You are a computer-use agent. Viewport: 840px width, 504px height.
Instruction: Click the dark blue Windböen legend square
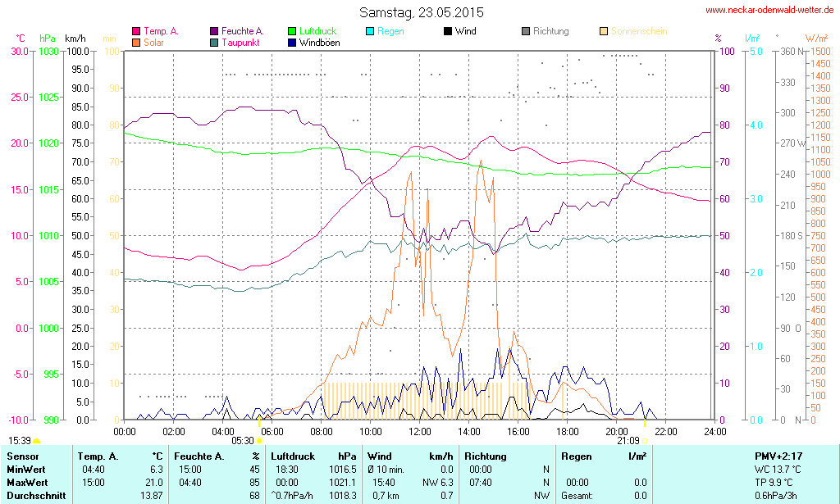pyautogui.click(x=293, y=43)
